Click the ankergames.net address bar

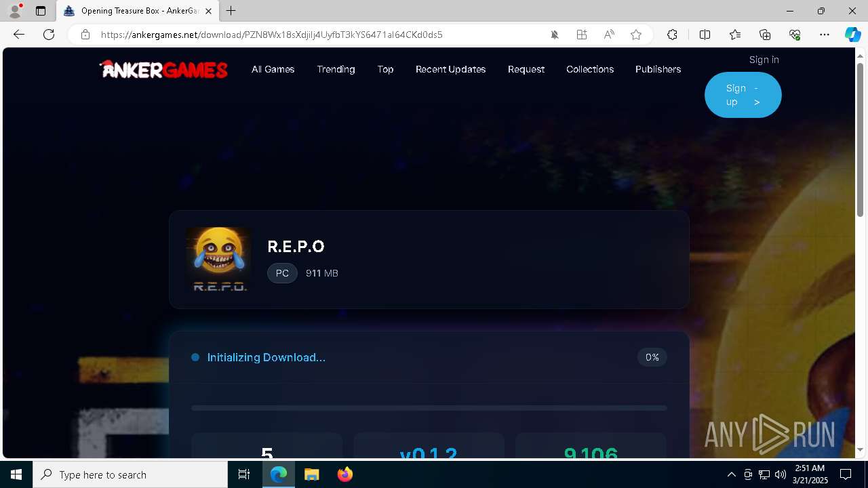coord(271,35)
